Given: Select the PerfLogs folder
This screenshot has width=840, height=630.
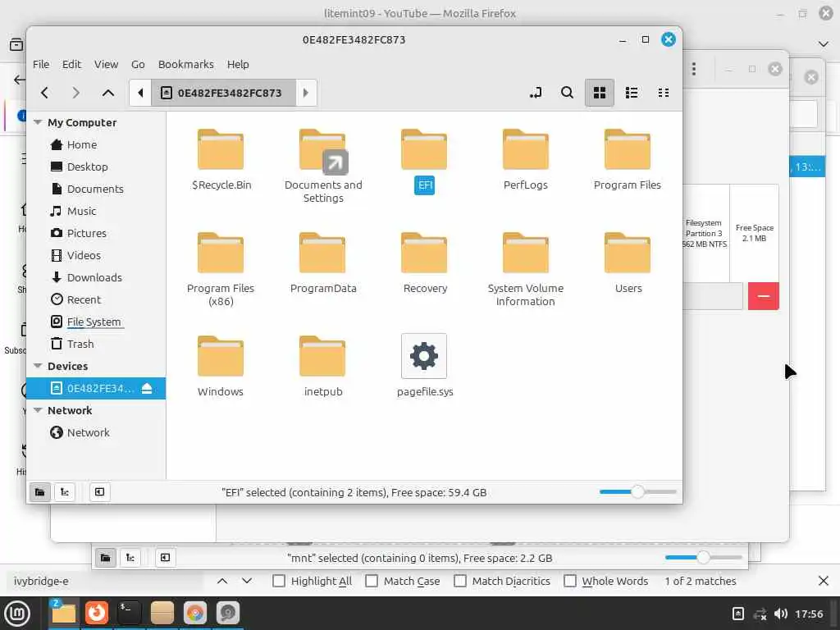Looking at the screenshot, I should point(526,149).
